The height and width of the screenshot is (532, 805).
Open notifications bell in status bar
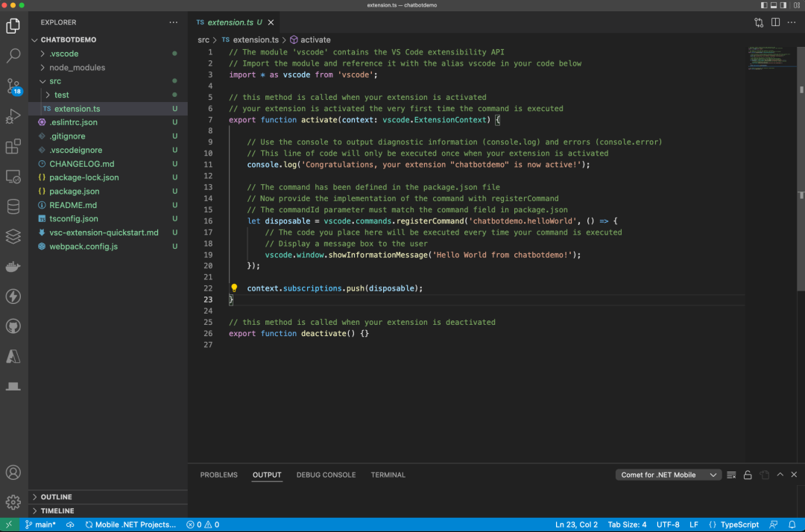792,525
